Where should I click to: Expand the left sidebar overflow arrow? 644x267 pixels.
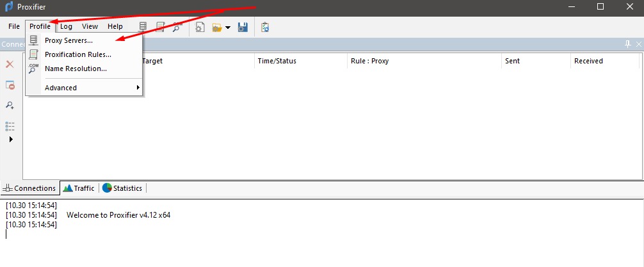pos(11,139)
